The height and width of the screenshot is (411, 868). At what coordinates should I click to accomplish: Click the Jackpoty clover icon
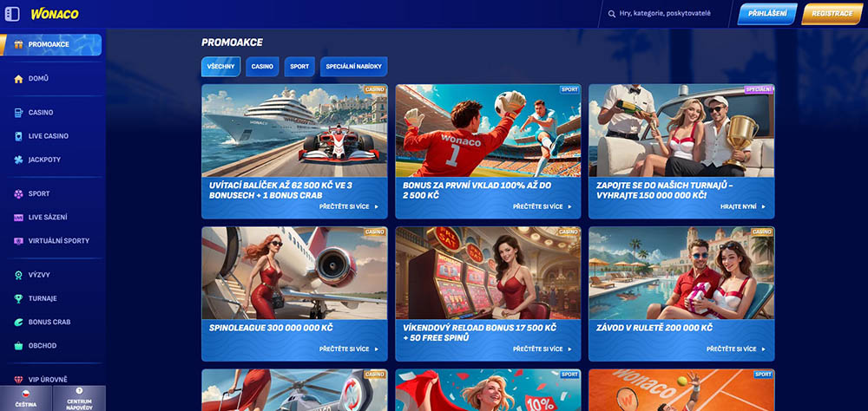(19, 160)
